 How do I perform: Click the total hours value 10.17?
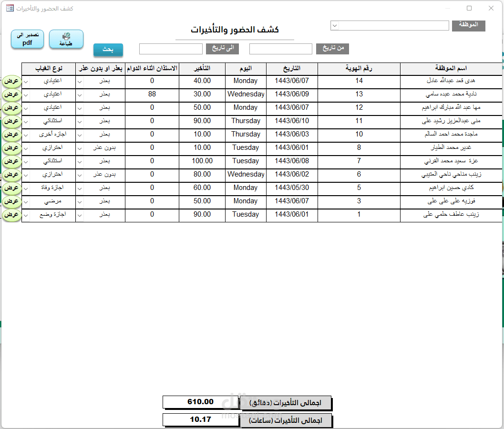coord(201,419)
